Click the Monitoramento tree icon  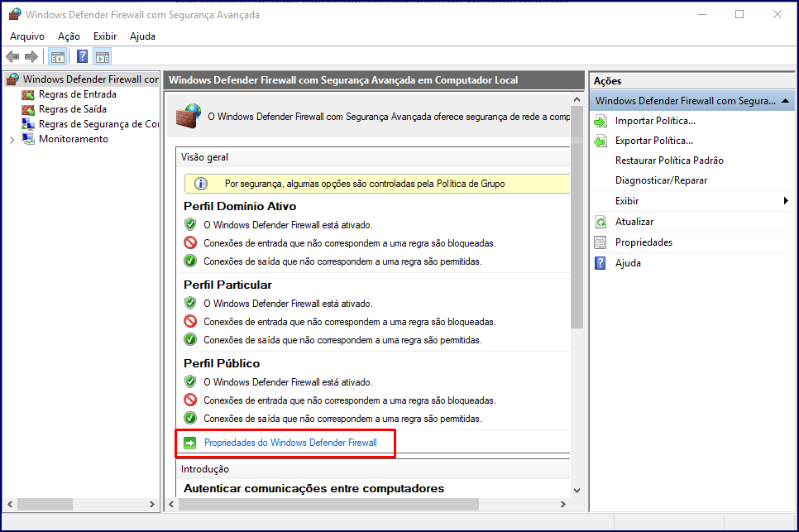tap(28, 139)
